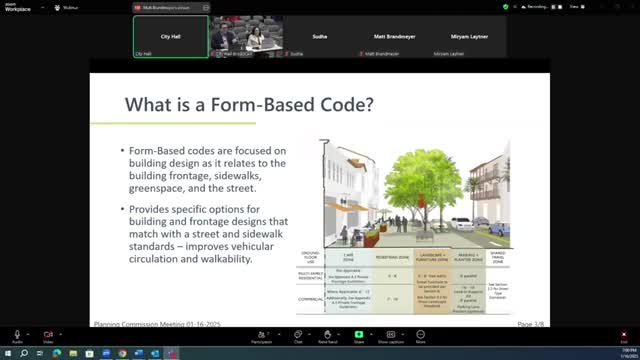Open the View layout menu

pyautogui.click(x=577, y=7)
